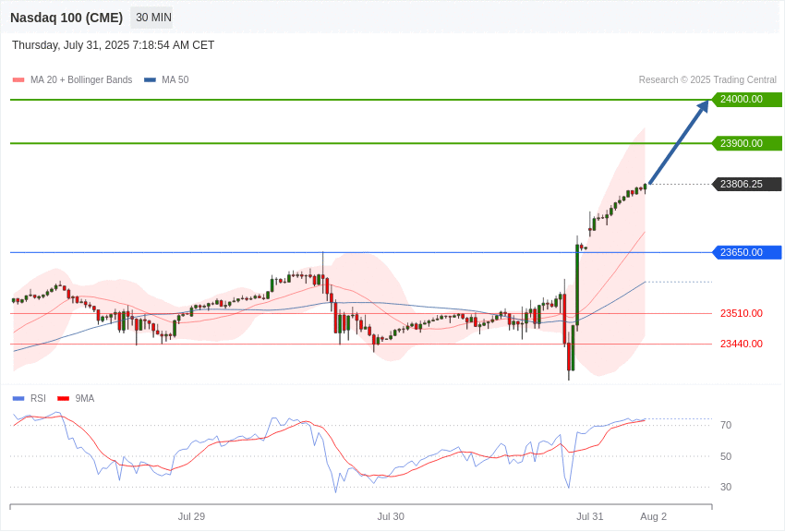785x532 pixels.
Task: Click the 30 MIN timeframe badge
Action: click(151, 18)
